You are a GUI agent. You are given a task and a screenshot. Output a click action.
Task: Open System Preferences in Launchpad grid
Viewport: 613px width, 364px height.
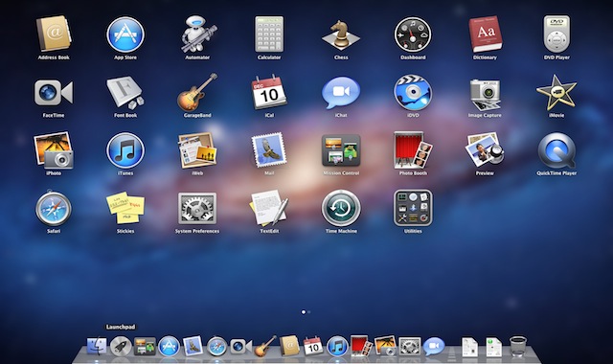tap(197, 208)
